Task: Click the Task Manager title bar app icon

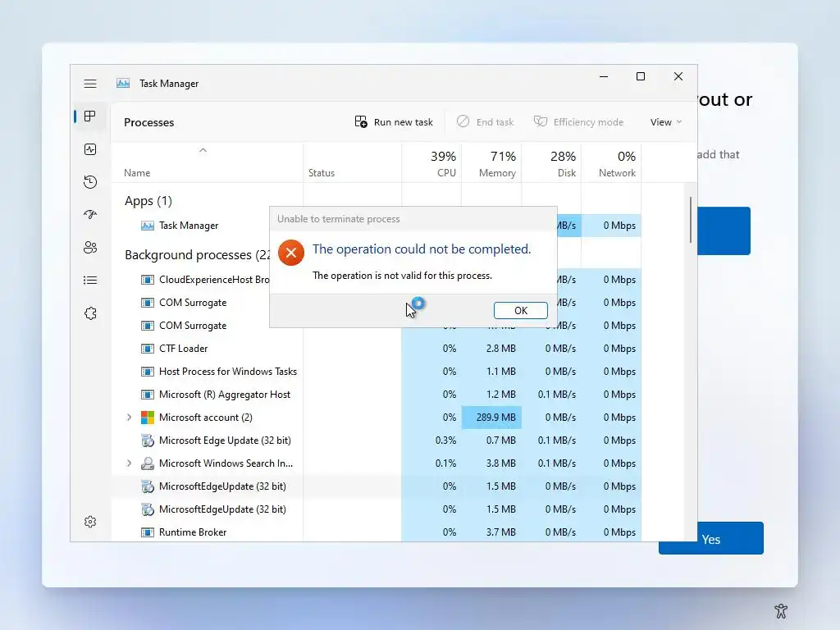Action: 123,83
